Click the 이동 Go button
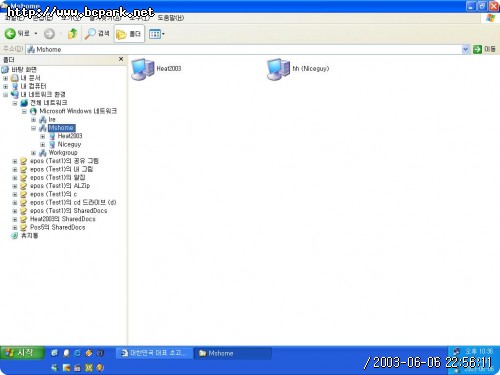 tap(484, 49)
